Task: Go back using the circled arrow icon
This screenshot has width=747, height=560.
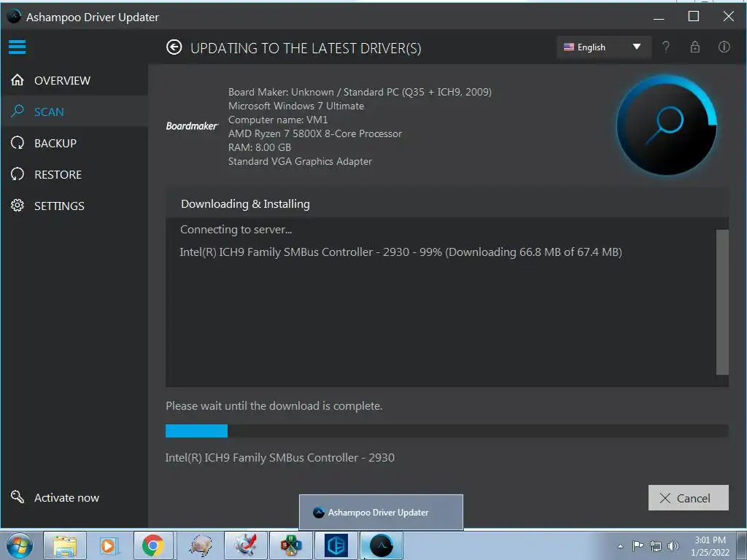Action: tap(174, 47)
